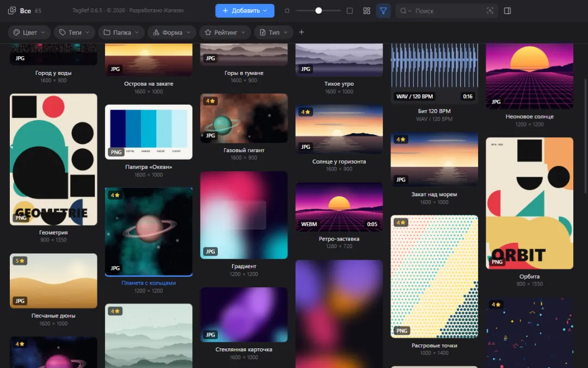Open the grid layout options icon
This screenshot has height=368, width=588.
(x=367, y=11)
